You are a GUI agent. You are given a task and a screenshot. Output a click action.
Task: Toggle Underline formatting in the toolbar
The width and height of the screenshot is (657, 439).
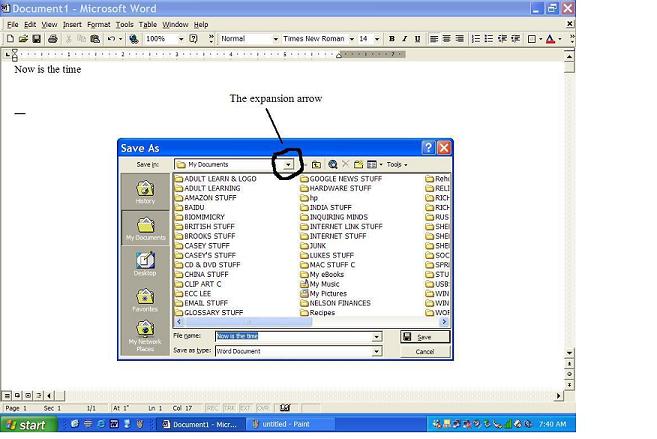click(417, 39)
